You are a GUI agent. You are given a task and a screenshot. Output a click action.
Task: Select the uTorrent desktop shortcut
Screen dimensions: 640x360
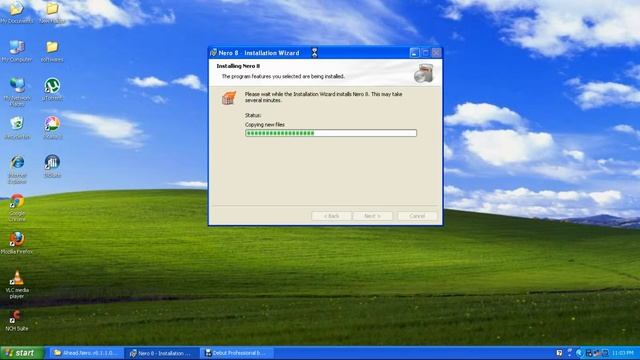point(52,89)
